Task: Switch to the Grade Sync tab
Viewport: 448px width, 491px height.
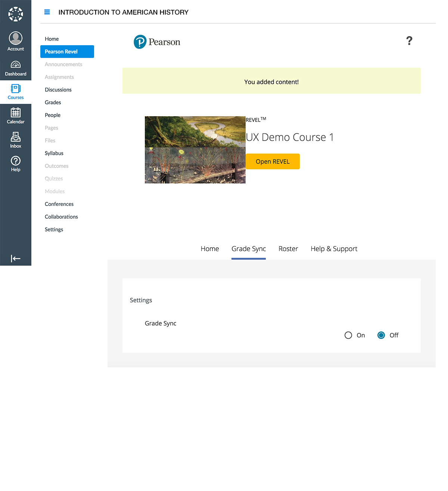Action: click(x=249, y=249)
